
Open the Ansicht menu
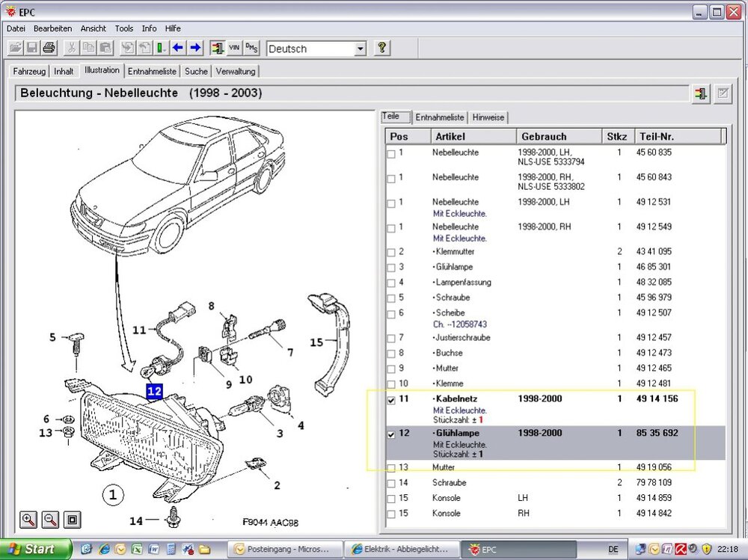93,28
